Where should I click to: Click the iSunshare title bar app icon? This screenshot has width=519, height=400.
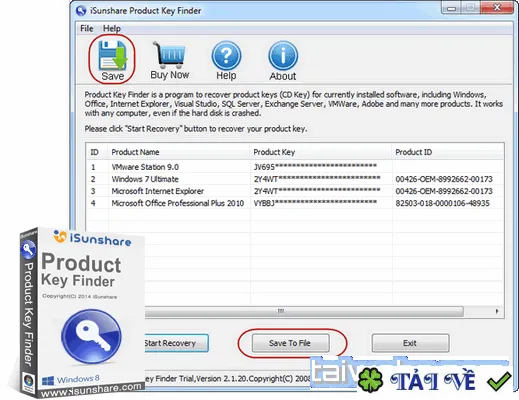[x=81, y=11]
